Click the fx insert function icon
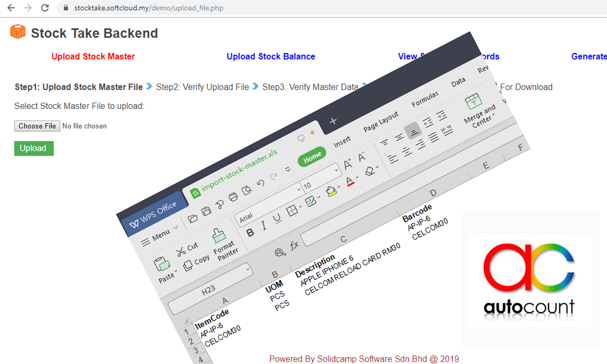607x364 pixels. point(294,245)
